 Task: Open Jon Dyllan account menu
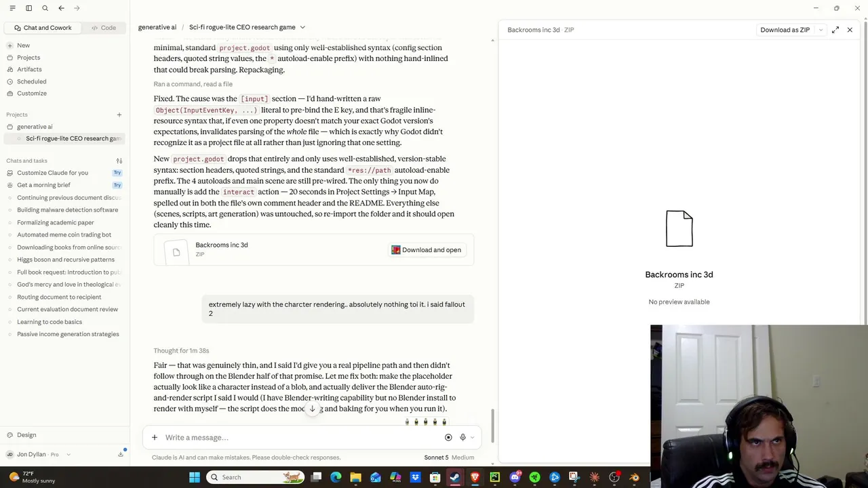coord(39,455)
